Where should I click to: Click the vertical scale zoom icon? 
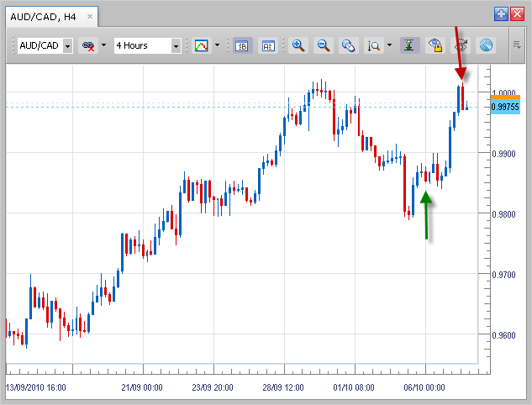click(373, 45)
